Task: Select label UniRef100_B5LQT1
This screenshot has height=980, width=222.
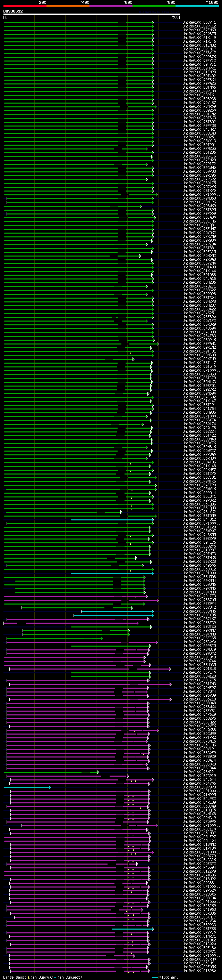Action: click(199, 496)
